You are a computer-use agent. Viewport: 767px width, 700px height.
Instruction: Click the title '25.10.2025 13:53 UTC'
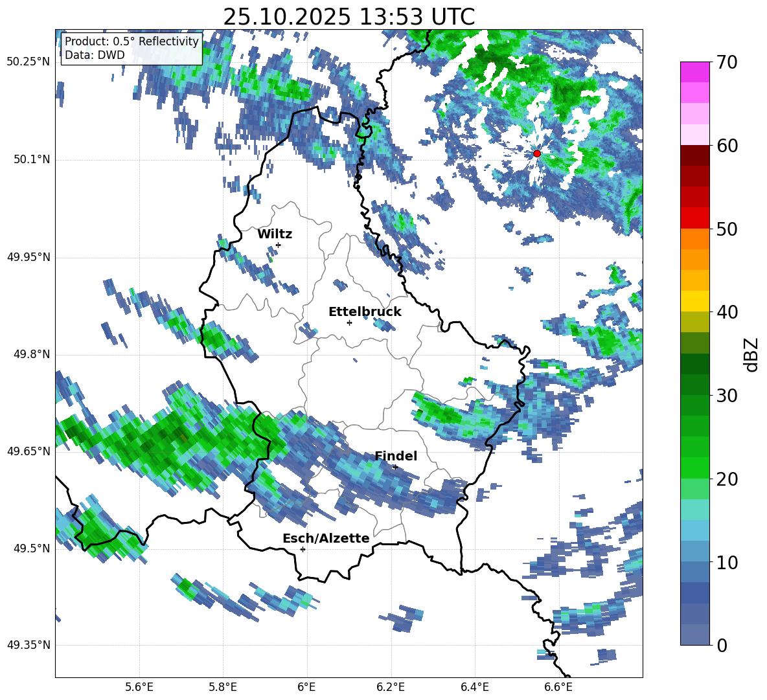pos(349,17)
